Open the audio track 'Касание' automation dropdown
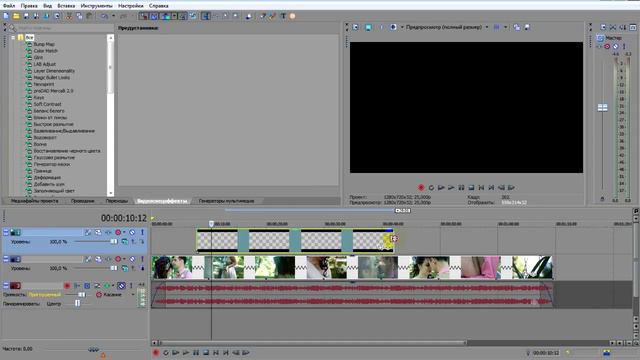640x360 pixels. pos(132,294)
